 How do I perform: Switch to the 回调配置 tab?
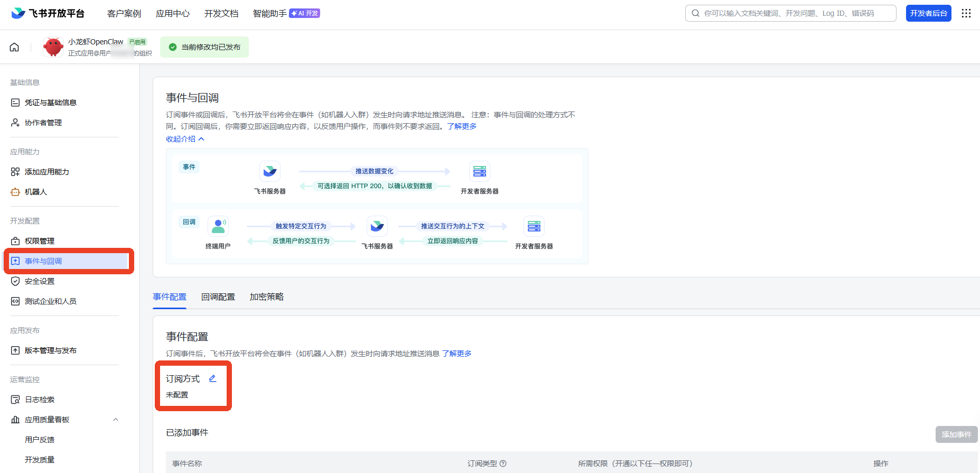point(218,297)
